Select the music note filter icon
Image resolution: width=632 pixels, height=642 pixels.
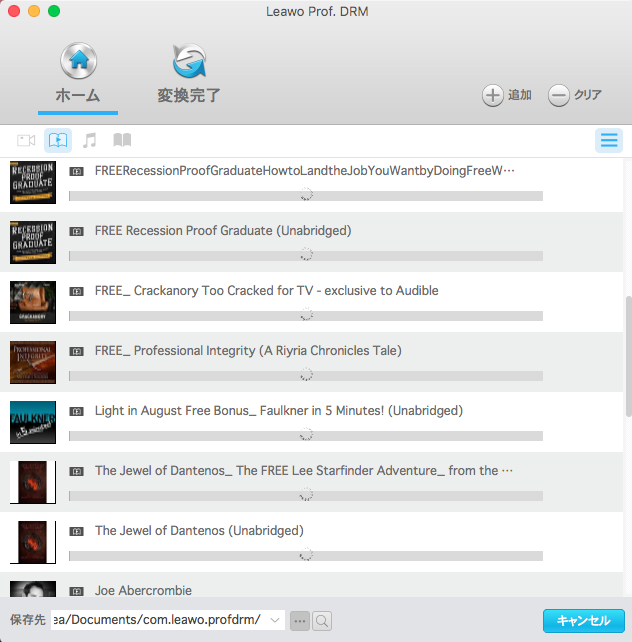pyautogui.click(x=90, y=140)
